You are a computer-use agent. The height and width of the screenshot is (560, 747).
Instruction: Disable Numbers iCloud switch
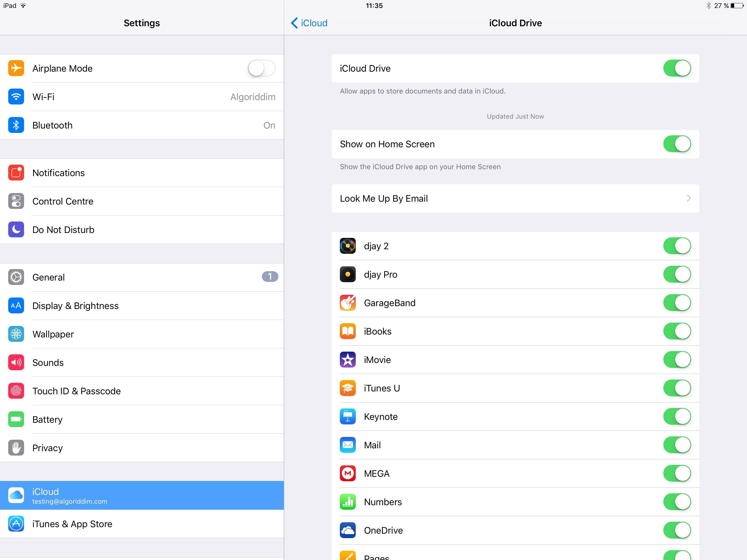tap(677, 501)
